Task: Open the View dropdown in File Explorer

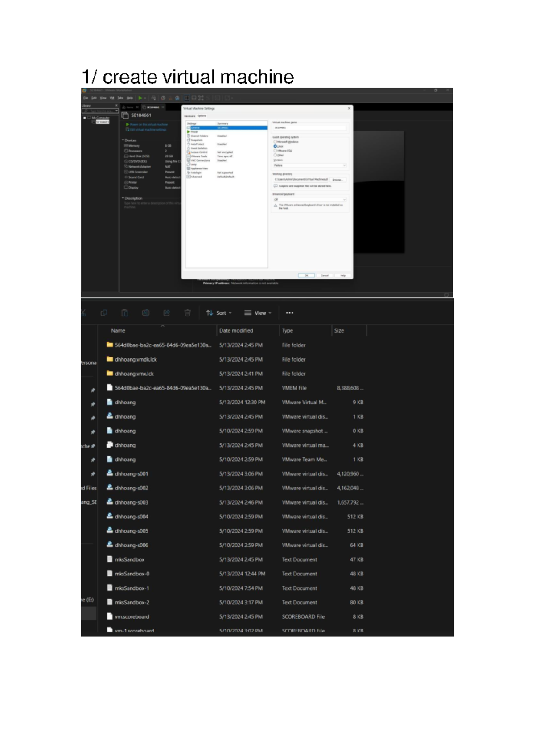Action: [258, 313]
